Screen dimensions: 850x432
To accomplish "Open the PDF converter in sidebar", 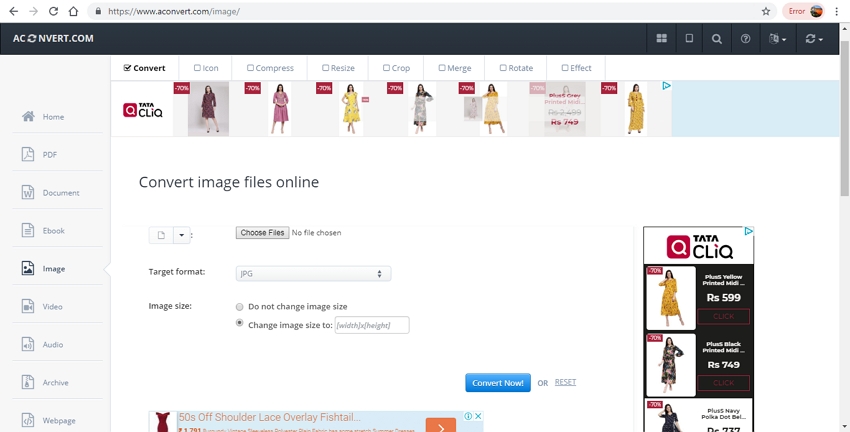I will (x=49, y=155).
